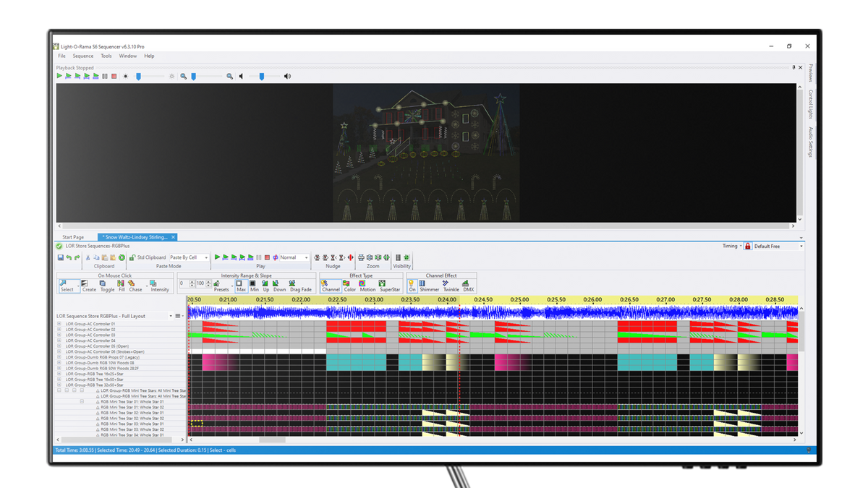Select the Create mouse click tool
The height and width of the screenshot is (488, 868).
[89, 286]
